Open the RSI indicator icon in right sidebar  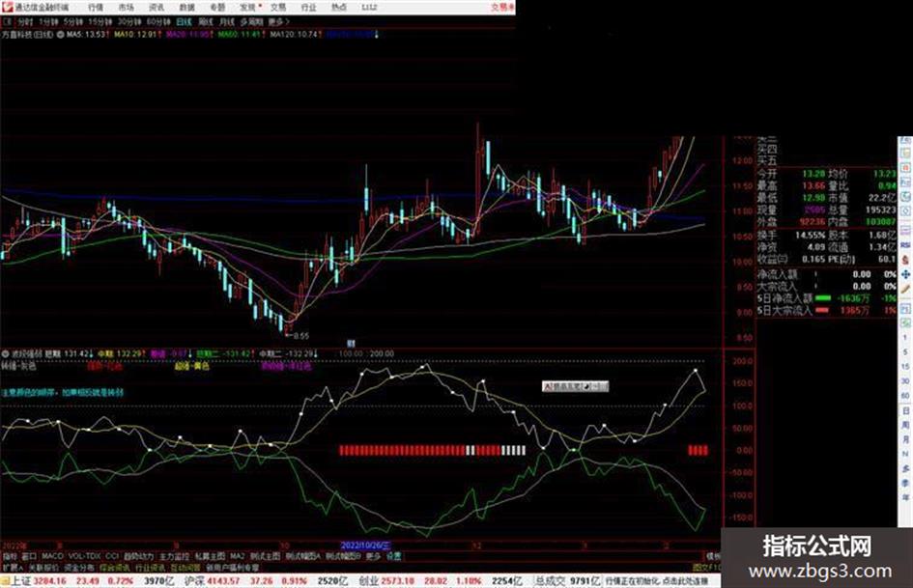[905, 244]
